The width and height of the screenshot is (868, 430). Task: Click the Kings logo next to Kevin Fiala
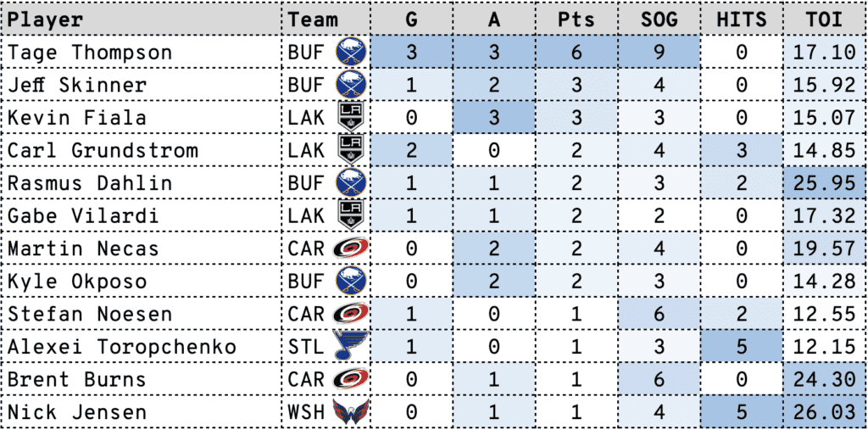350,118
